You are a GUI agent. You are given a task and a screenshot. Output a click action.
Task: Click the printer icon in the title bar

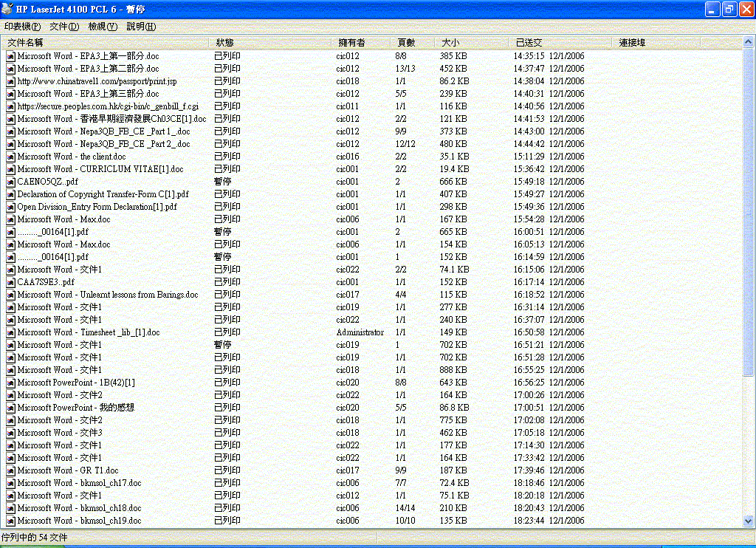click(7, 9)
